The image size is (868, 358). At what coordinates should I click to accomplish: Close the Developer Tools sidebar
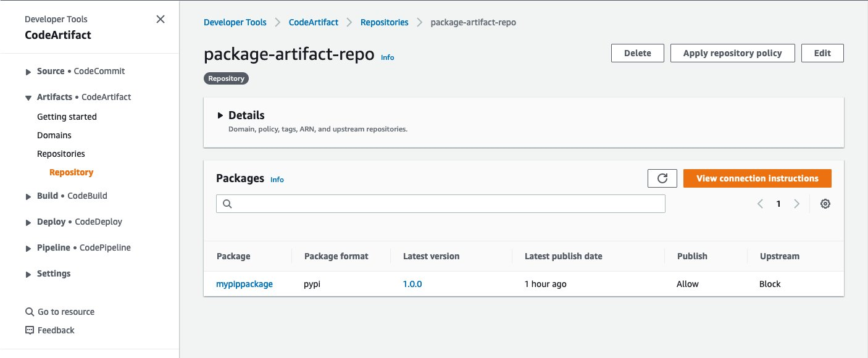[x=160, y=19]
